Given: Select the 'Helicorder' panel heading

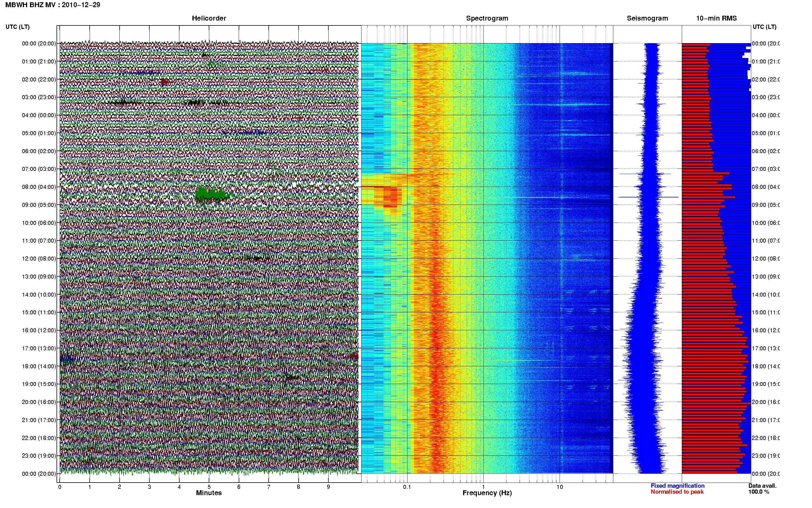Looking at the screenshot, I should click(209, 18).
